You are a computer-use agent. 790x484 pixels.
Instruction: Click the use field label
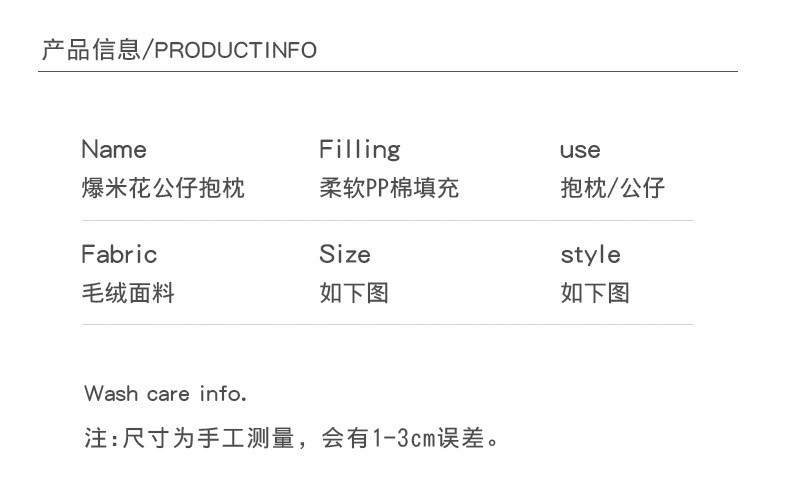pos(580,151)
